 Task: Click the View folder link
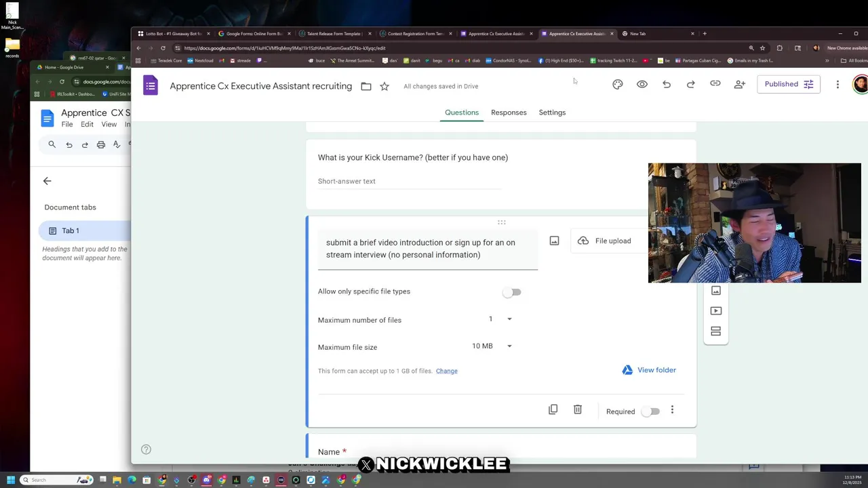649,370
